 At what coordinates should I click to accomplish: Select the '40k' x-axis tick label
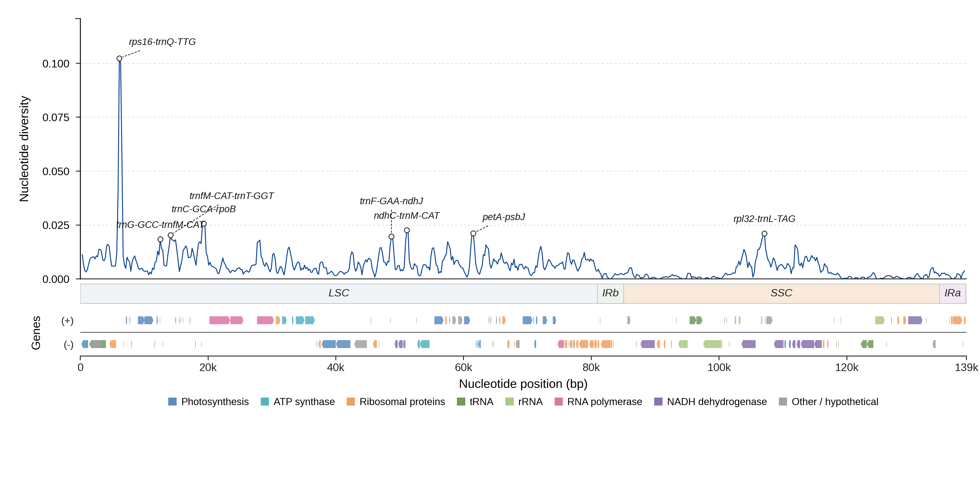point(336,368)
